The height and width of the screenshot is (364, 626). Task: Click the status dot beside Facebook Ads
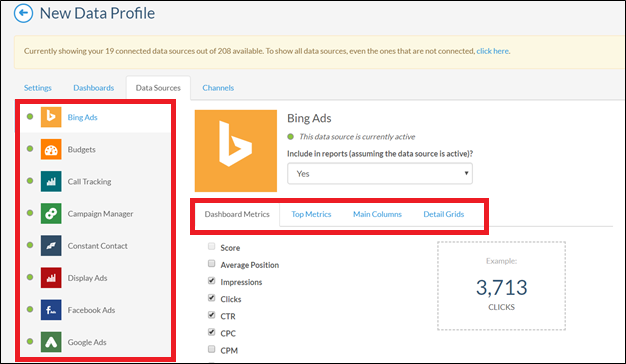coord(30,309)
